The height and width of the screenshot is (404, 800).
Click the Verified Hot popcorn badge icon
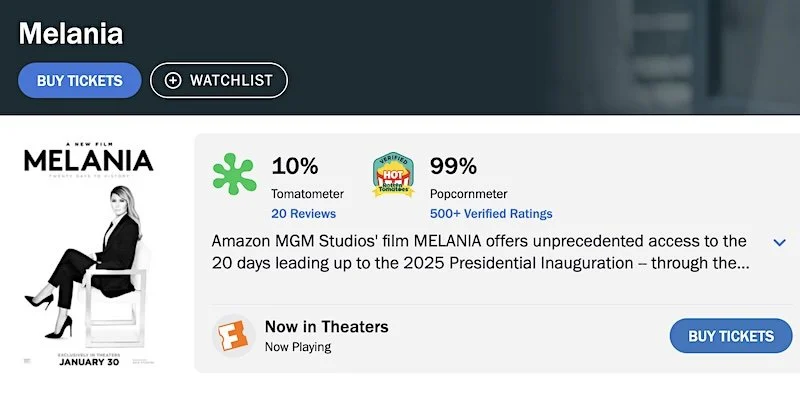(393, 175)
